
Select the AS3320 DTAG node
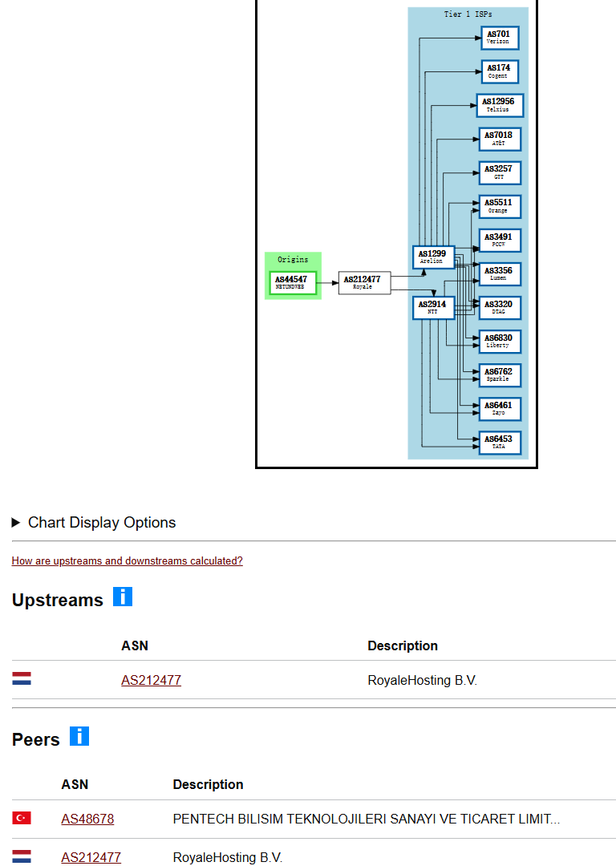tap(500, 308)
